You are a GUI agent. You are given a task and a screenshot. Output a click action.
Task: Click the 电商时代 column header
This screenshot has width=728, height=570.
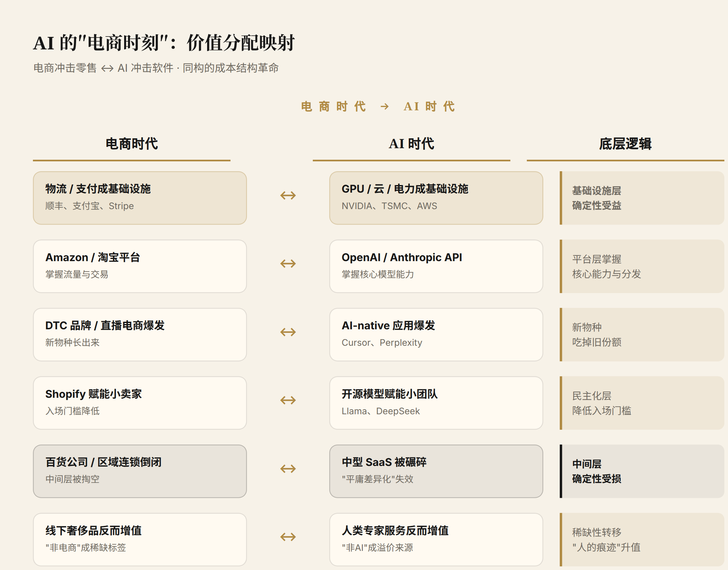131,144
